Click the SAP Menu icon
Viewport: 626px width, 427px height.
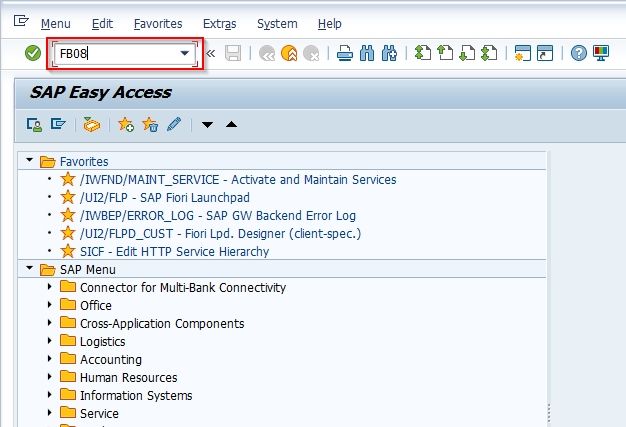(x=58, y=124)
